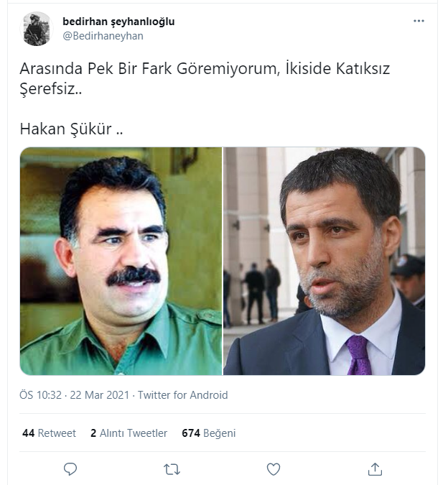
Task: View the 44 Retweet list
Action: click(x=49, y=433)
